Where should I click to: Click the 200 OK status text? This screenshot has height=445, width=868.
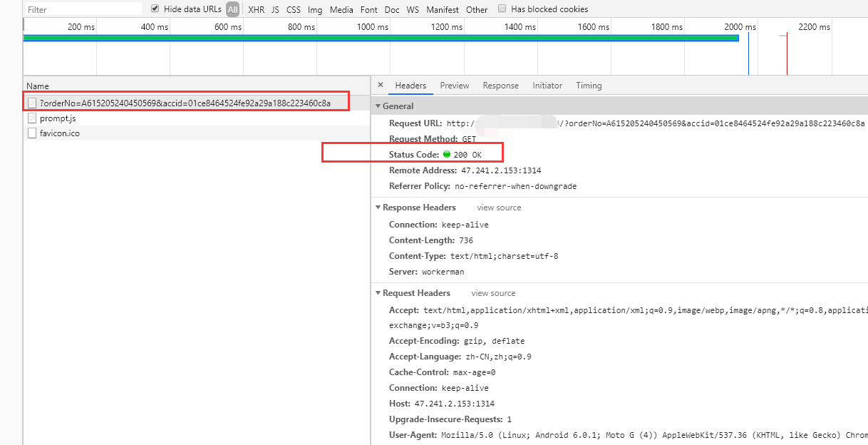click(467, 155)
